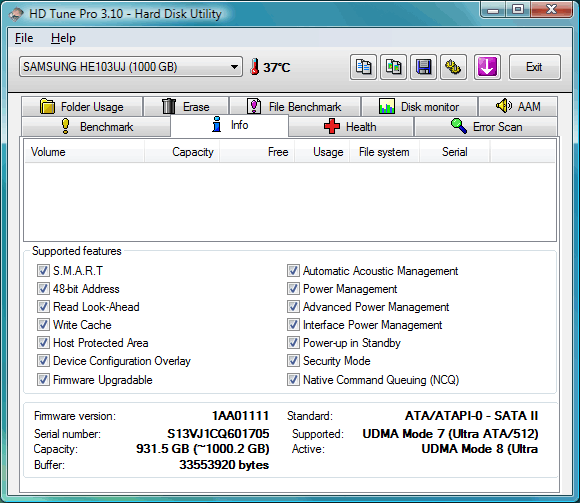Toggle the S.M.A.R.T checkbox

pyautogui.click(x=43, y=270)
